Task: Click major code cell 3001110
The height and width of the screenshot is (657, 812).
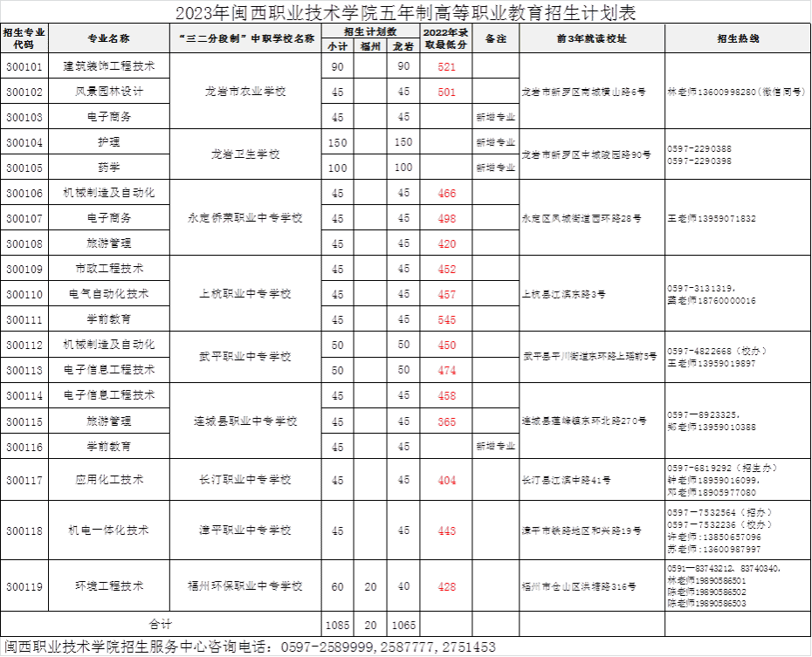Action: [24, 295]
